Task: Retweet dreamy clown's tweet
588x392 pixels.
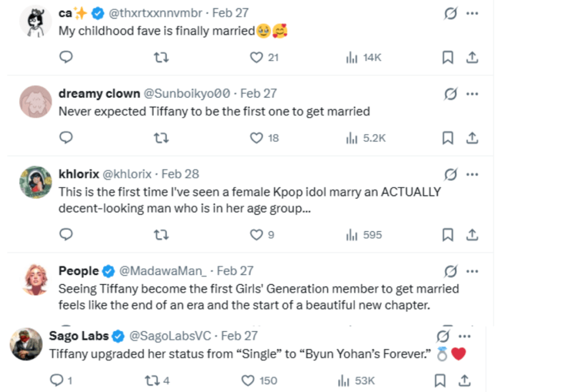Action: pyautogui.click(x=161, y=138)
